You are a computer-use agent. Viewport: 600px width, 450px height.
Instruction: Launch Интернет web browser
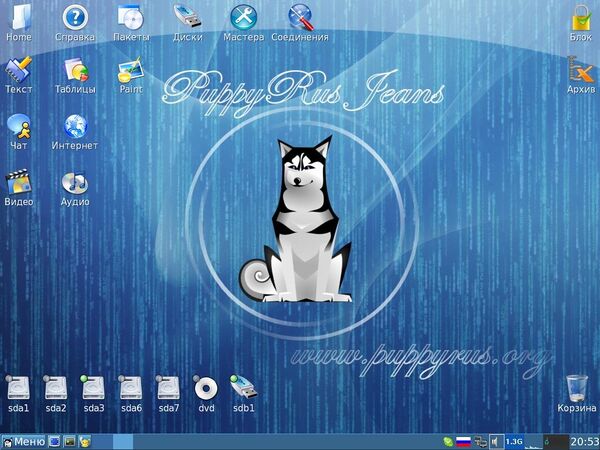(75, 126)
